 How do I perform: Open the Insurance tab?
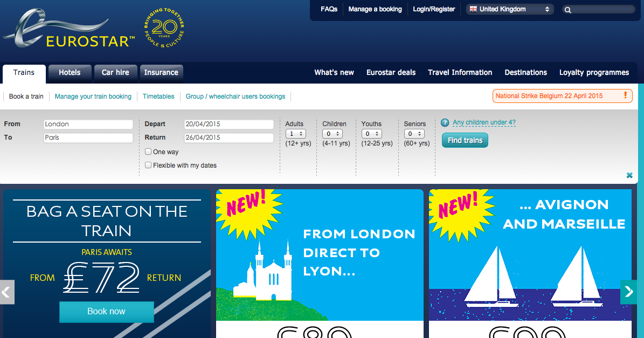(x=162, y=73)
